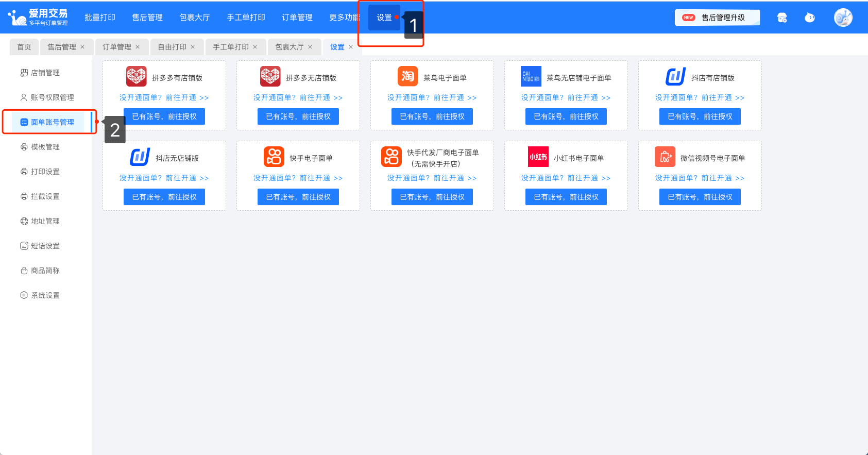Open 批量打印 in top navigation
The image size is (868, 455).
[100, 18]
